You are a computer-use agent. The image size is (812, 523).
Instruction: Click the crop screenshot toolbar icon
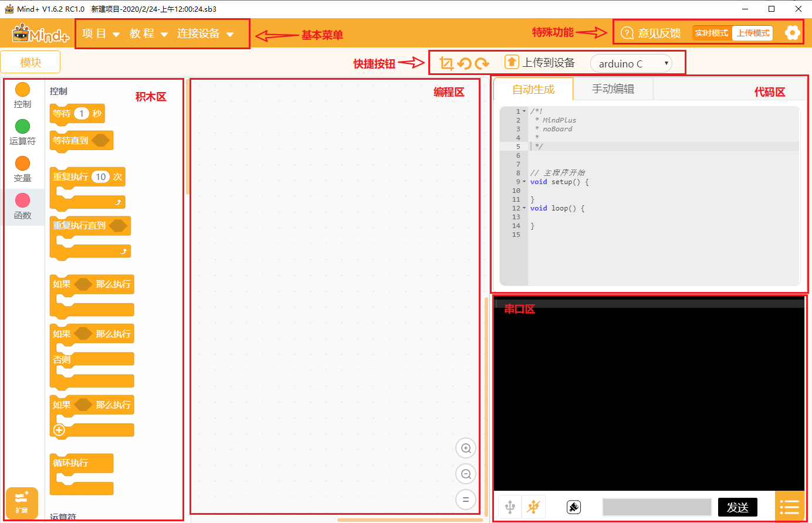pyautogui.click(x=446, y=63)
